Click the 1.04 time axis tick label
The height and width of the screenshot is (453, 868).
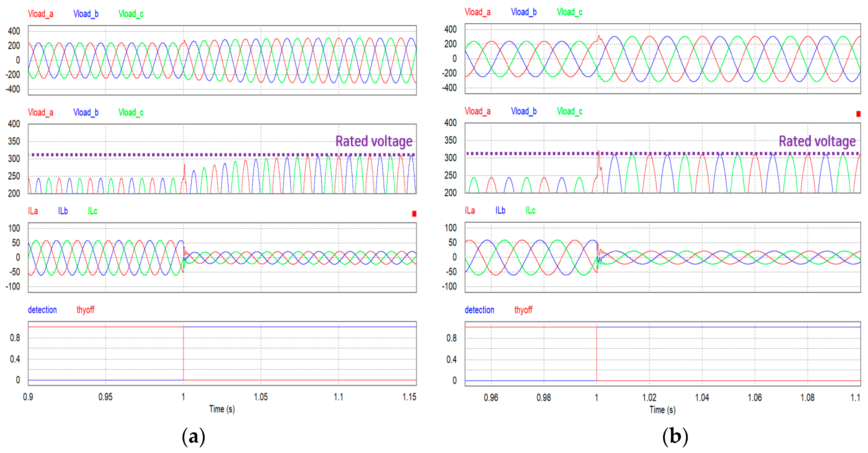point(702,398)
